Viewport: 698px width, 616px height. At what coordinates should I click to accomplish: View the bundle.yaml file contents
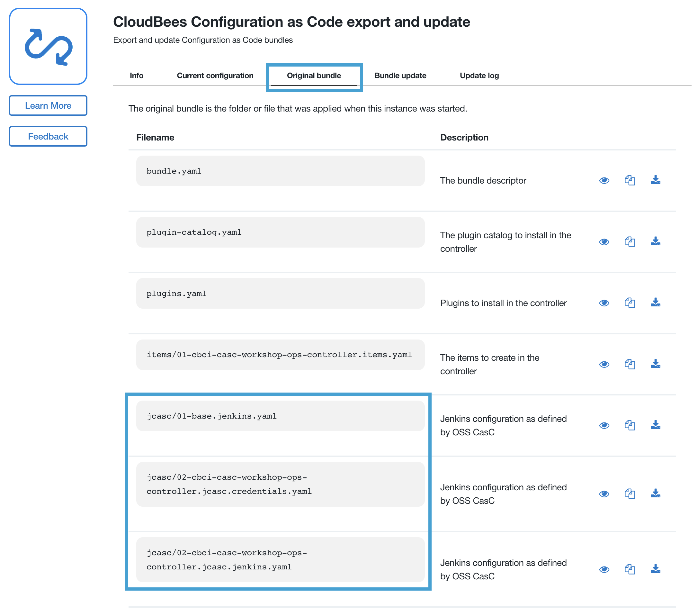coord(604,180)
